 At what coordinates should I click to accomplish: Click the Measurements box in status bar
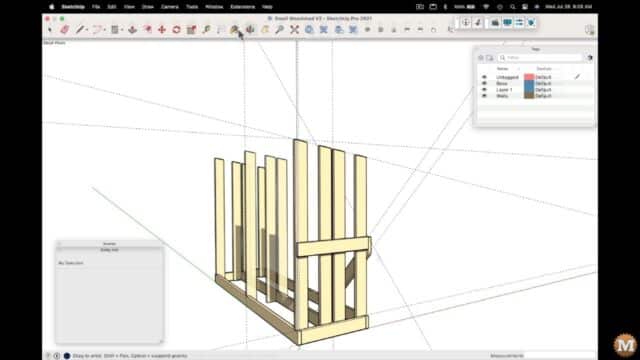(x=559, y=356)
